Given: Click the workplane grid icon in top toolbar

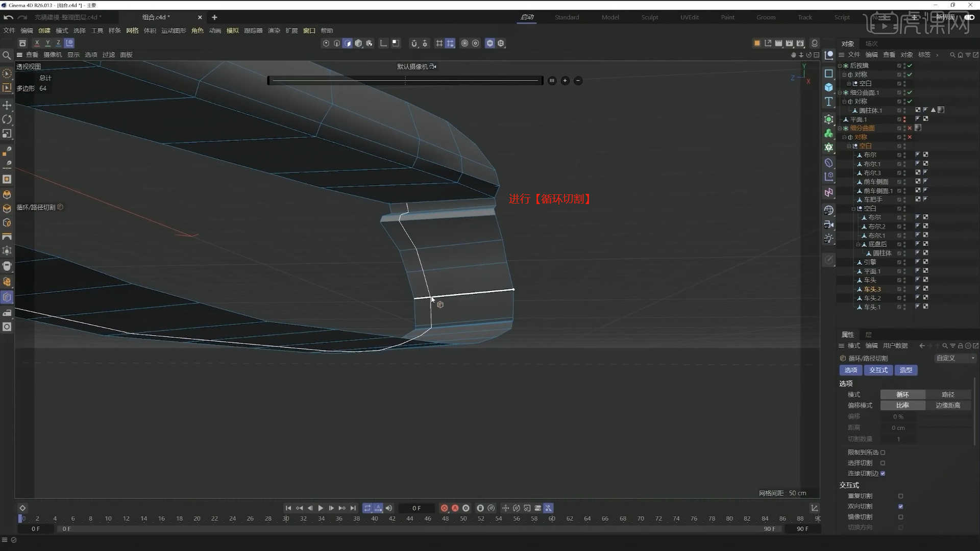Looking at the screenshot, I should (x=439, y=43).
